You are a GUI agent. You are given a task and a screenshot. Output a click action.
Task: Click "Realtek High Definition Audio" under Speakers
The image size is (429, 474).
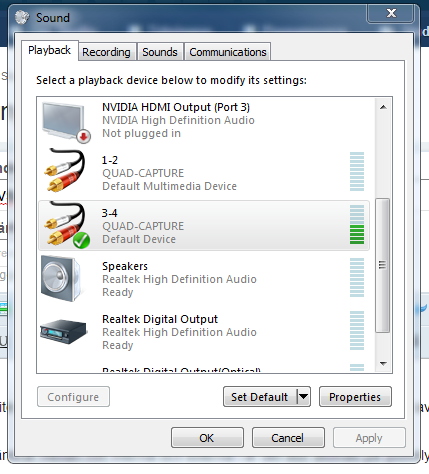point(179,279)
